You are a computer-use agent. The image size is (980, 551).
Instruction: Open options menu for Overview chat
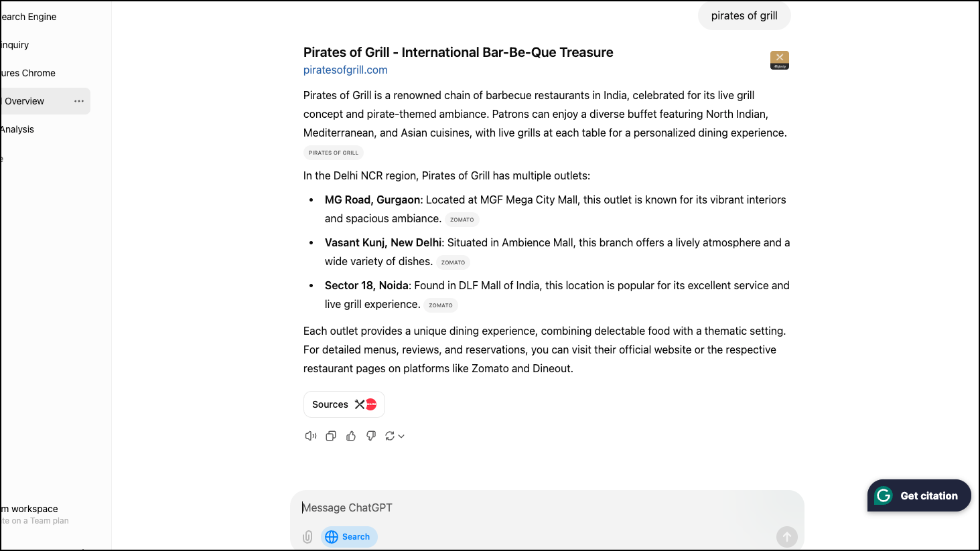pyautogui.click(x=79, y=101)
